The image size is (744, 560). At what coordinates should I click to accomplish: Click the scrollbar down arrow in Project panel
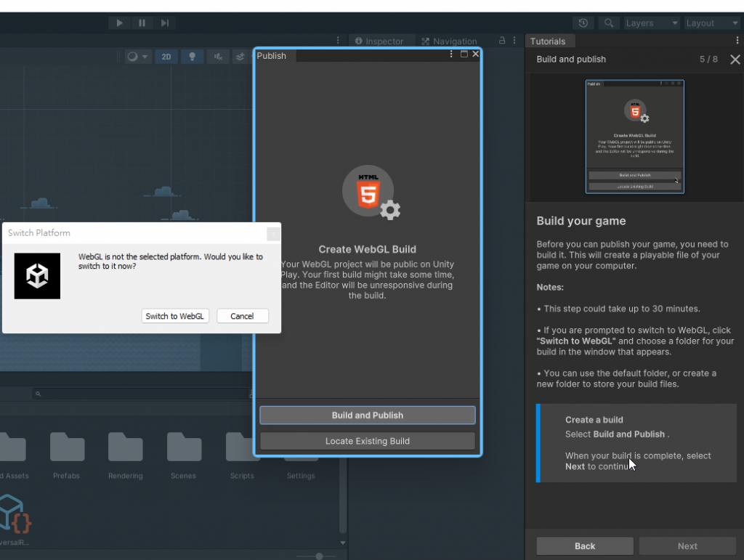(343, 543)
